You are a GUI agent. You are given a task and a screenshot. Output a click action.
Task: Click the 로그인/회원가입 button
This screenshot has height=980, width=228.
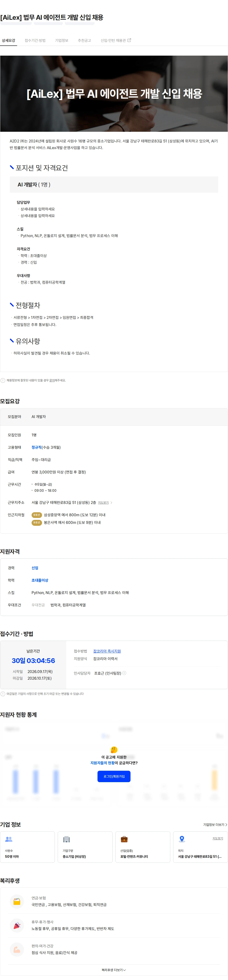(x=114, y=776)
